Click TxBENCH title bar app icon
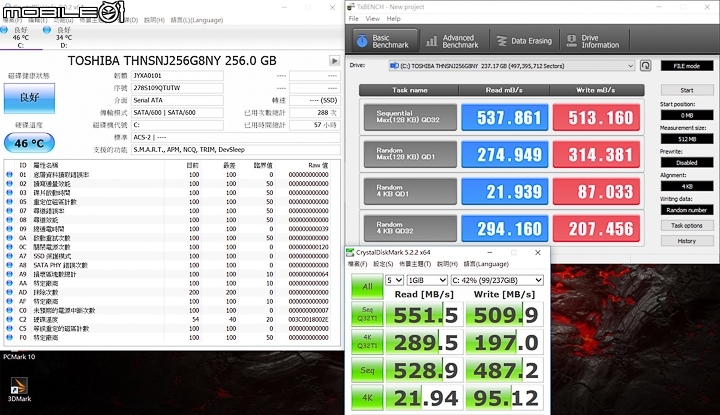Screen dimensions: 720x415 (351, 7)
